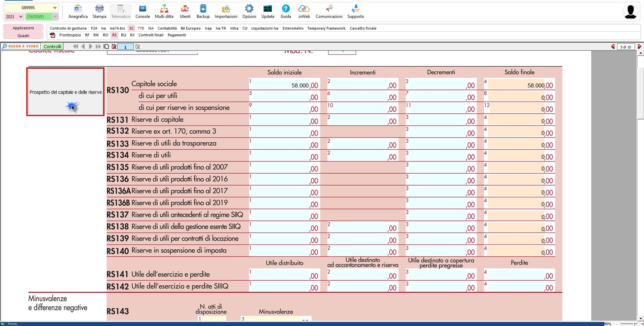644x326 pixels.
Task: Open GUIDA E VIDEO help
Action: pos(21,46)
